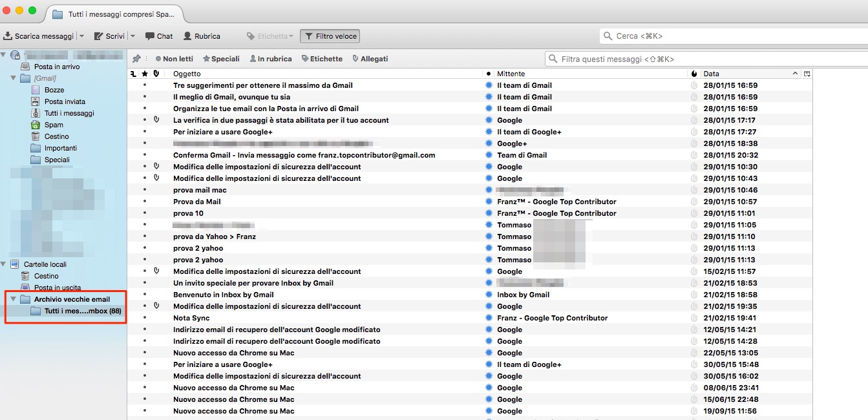Click attachment icon on La verifica in due passaggi row
868x420 pixels.
pyautogui.click(x=156, y=120)
